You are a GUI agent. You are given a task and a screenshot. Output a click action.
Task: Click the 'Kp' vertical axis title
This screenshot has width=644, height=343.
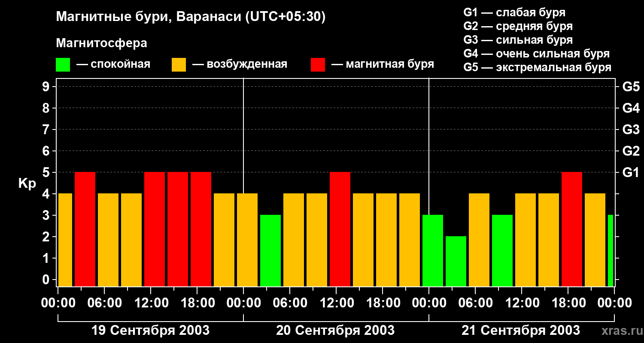click(x=27, y=184)
